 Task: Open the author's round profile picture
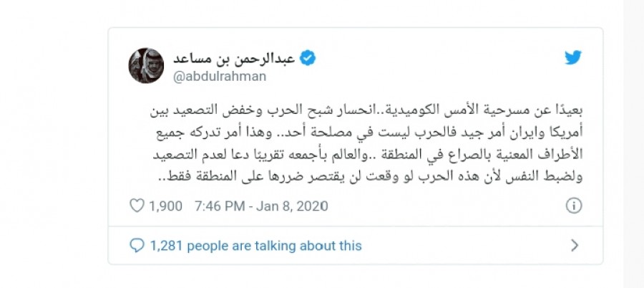coord(146,65)
